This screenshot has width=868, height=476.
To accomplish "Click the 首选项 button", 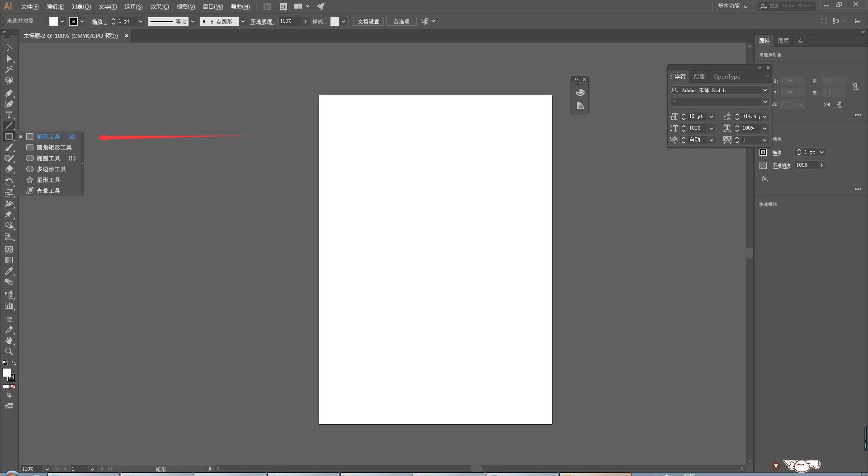I will 401,22.
